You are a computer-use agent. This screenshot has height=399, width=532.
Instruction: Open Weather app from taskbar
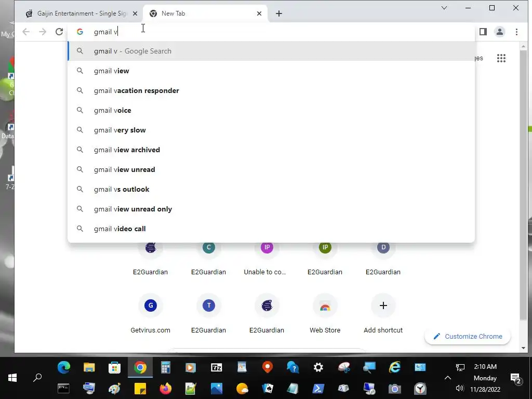(x=242, y=389)
